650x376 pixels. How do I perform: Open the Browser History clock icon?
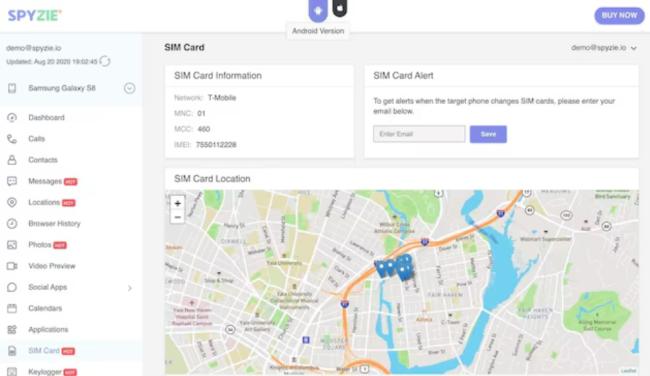12,223
